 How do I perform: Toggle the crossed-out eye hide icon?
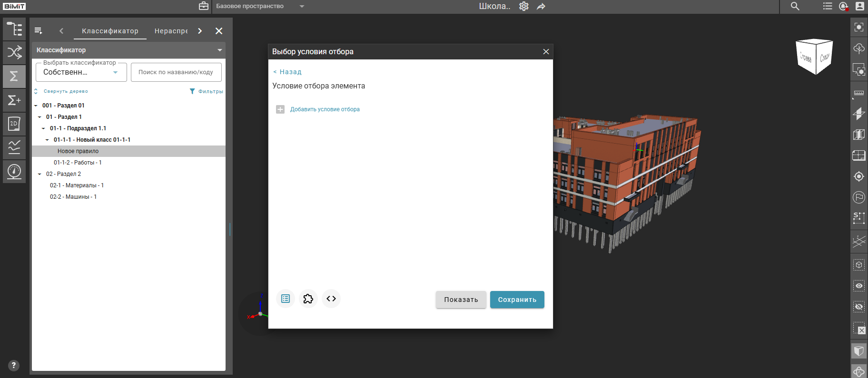click(859, 307)
